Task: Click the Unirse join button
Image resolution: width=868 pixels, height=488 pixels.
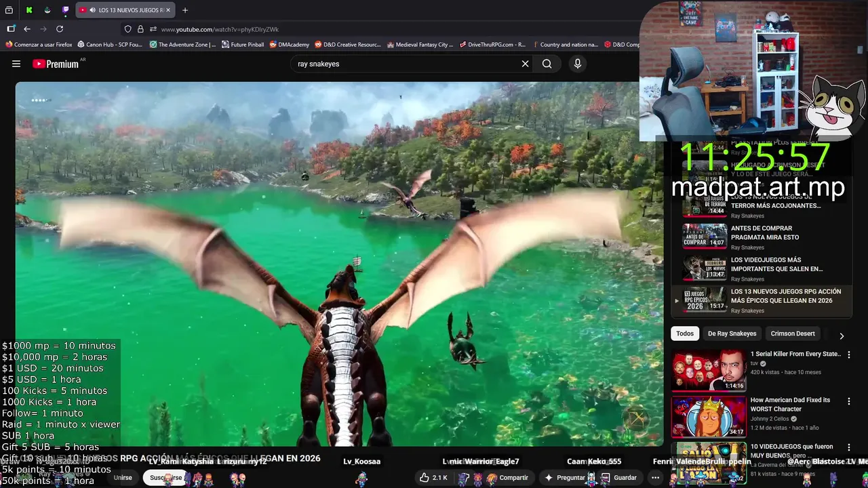Action: 123,478
